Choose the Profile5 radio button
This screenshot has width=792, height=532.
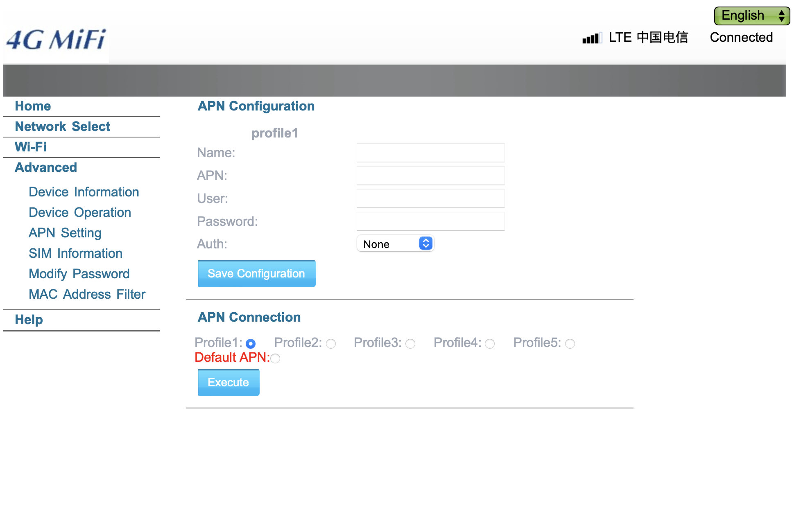(570, 344)
